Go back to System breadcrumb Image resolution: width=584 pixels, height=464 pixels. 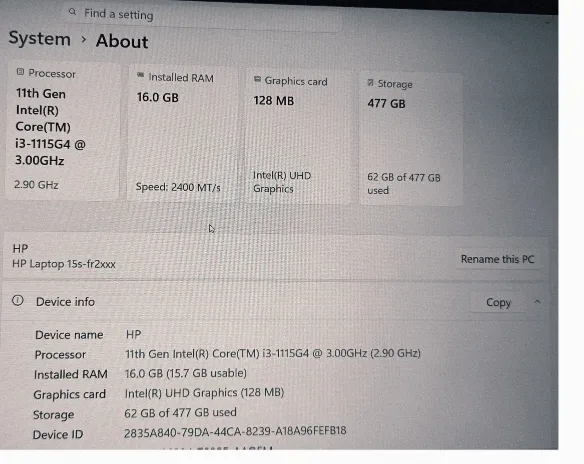(39, 38)
